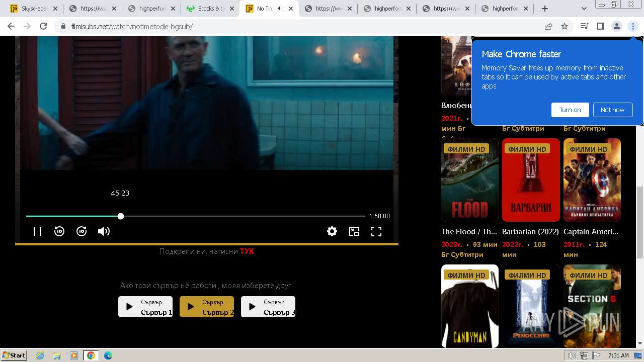644x362 pixels.
Task: Close the Stocks tab
Action: point(231,9)
